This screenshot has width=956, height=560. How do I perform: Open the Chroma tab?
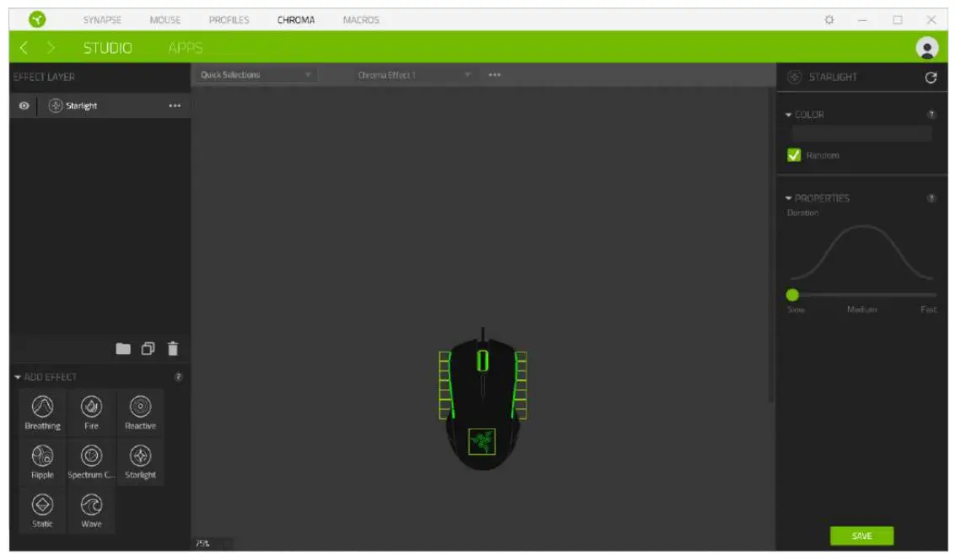(295, 20)
